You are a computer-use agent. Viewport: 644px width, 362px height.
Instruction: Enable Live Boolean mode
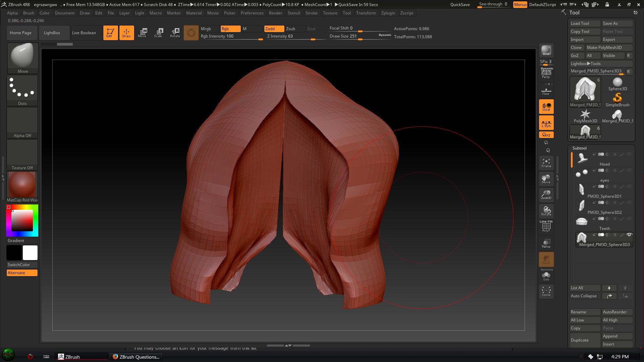(x=84, y=33)
